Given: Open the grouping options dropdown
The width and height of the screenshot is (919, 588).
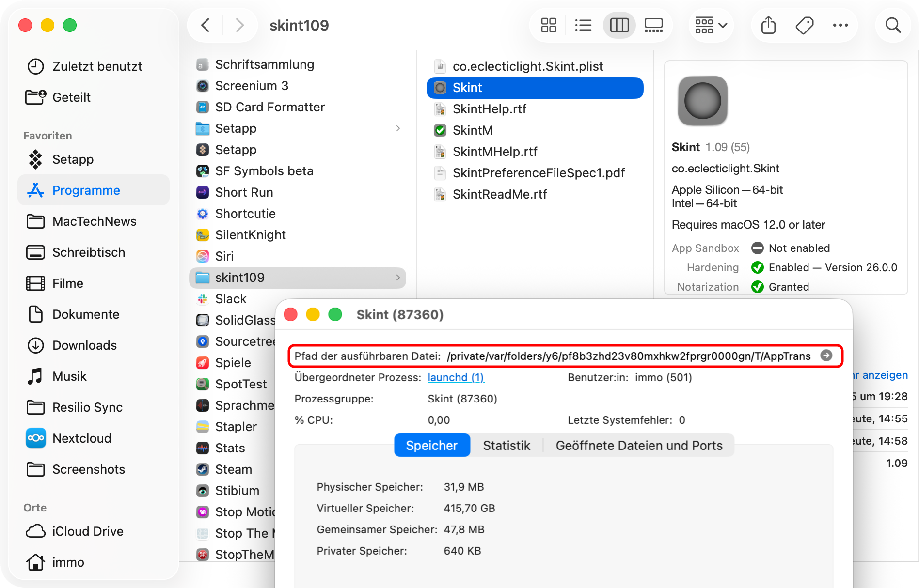Looking at the screenshot, I should coord(711,25).
